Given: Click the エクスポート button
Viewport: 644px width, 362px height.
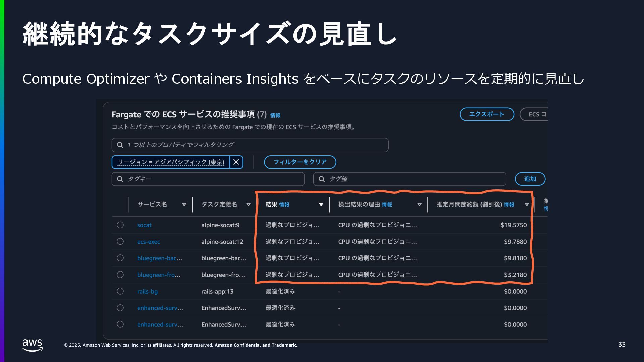Looking at the screenshot, I should coord(486,114).
